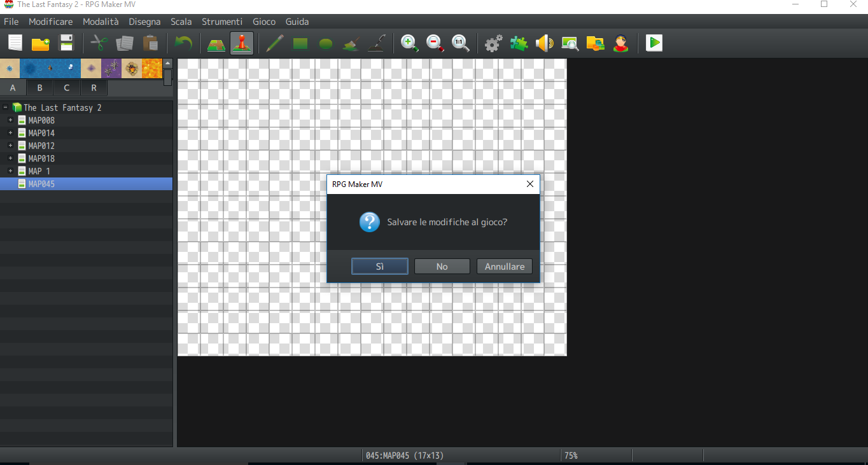This screenshot has height=465, width=868.
Task: Start Playtest with the green play icon
Action: (x=654, y=43)
